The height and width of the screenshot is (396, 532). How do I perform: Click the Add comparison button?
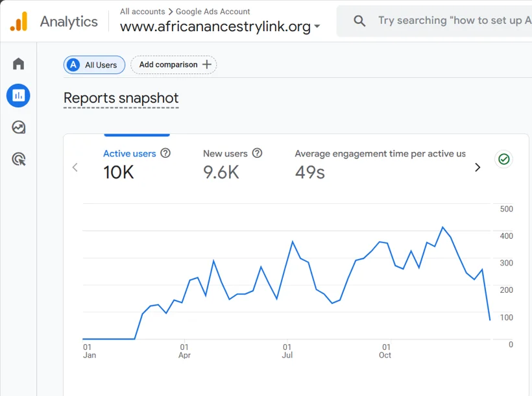point(173,64)
